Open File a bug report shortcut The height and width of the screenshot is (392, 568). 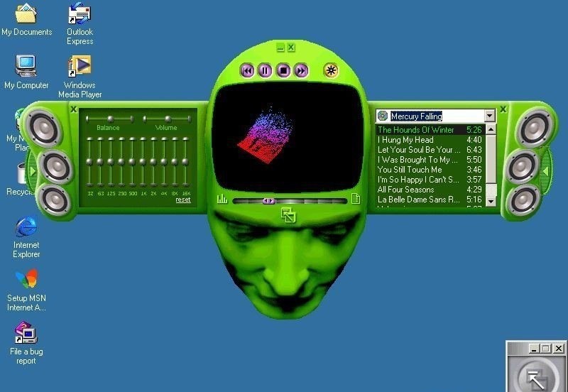click(x=26, y=343)
